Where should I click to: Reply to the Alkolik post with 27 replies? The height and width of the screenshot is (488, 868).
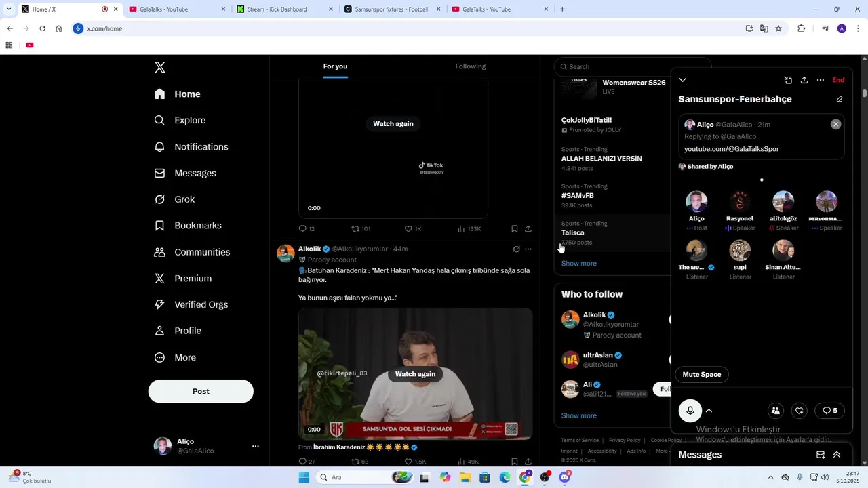point(307,462)
